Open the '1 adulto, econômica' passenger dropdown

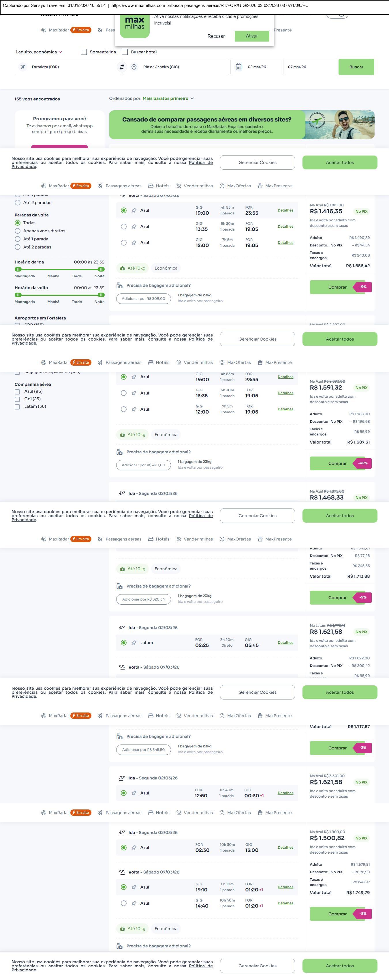click(39, 52)
